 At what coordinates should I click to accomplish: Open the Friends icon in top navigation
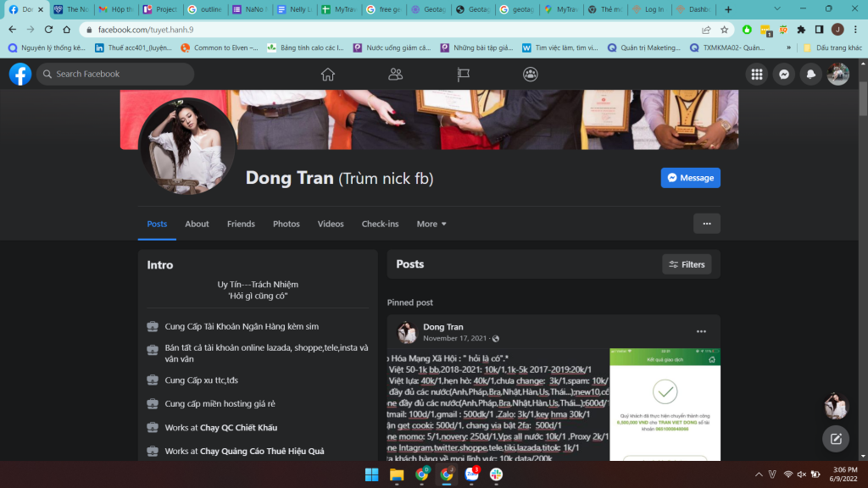pos(395,75)
